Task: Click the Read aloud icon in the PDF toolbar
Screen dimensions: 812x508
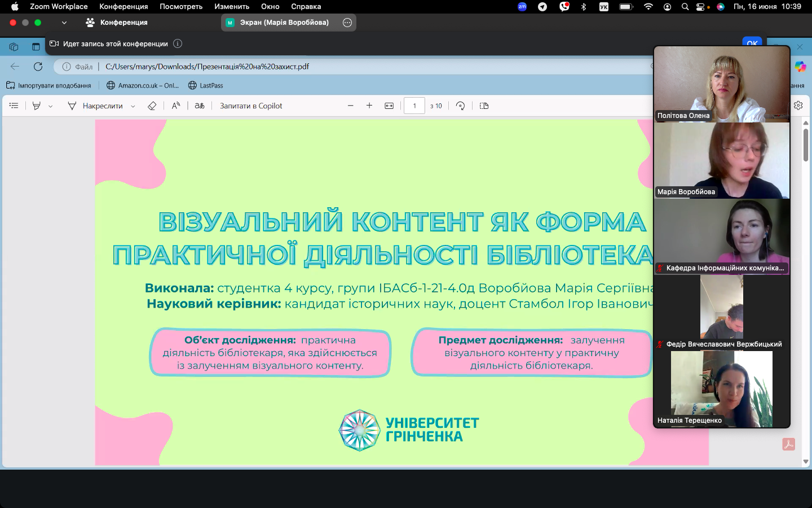Action: [176, 106]
